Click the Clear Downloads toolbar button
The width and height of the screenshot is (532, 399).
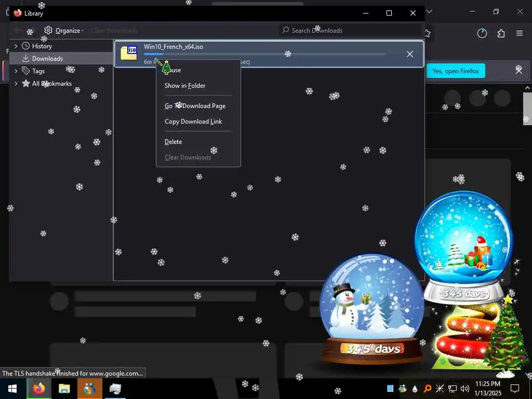114,31
